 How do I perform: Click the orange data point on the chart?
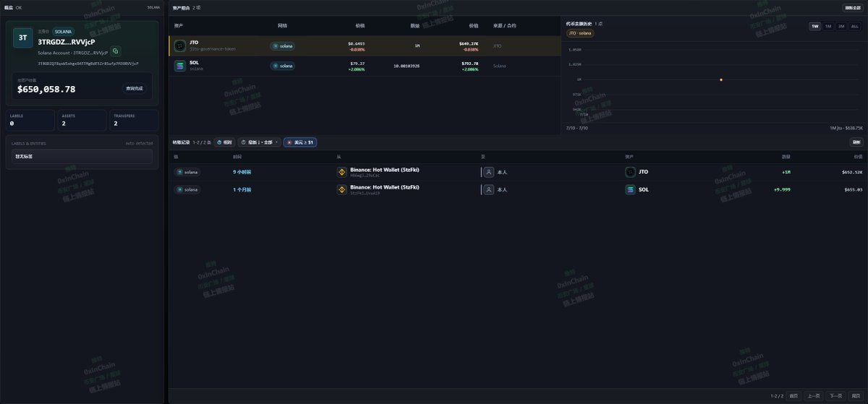(721, 79)
